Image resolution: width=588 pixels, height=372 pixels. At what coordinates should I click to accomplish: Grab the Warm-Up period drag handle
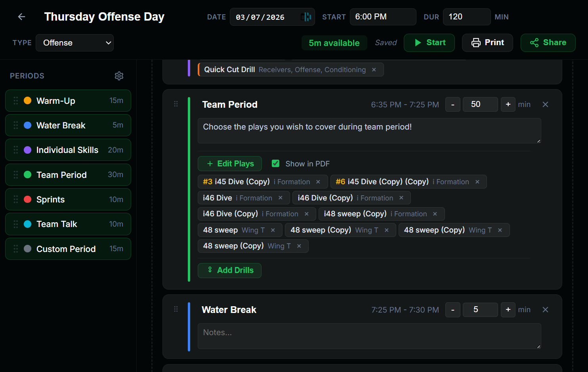[x=16, y=101]
